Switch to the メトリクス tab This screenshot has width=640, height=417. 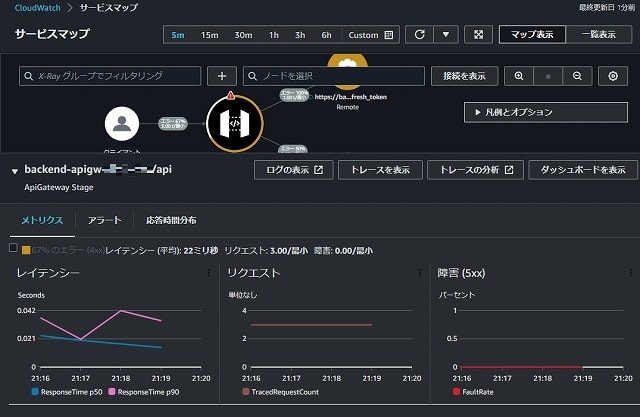(42, 220)
